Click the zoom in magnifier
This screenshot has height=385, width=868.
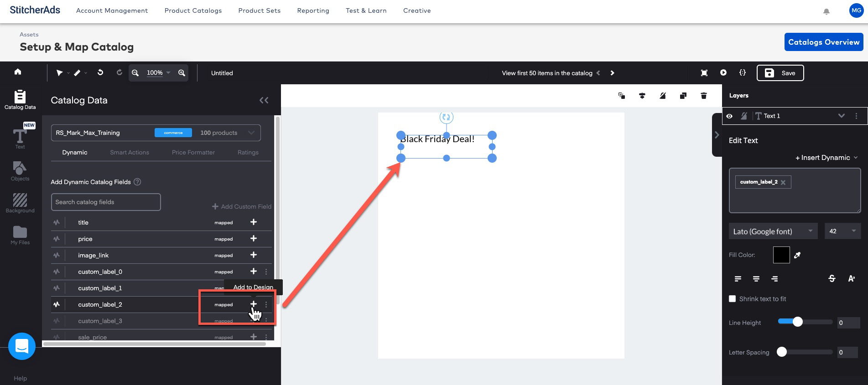tap(182, 73)
